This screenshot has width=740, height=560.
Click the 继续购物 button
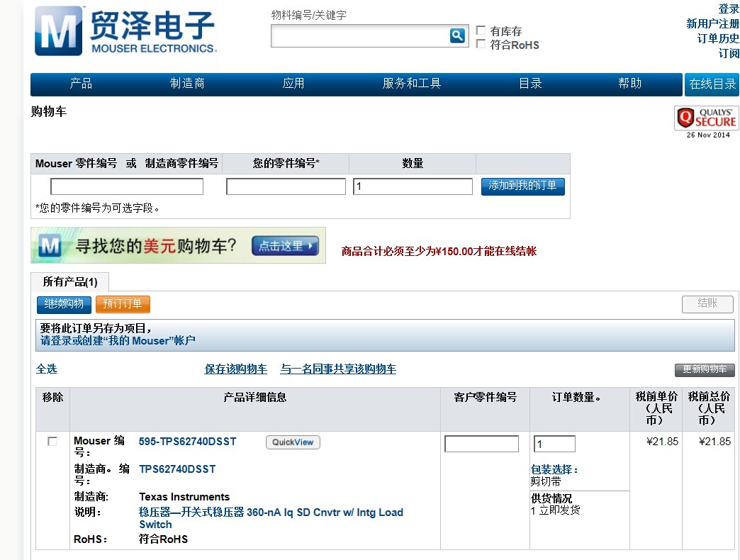(64, 304)
